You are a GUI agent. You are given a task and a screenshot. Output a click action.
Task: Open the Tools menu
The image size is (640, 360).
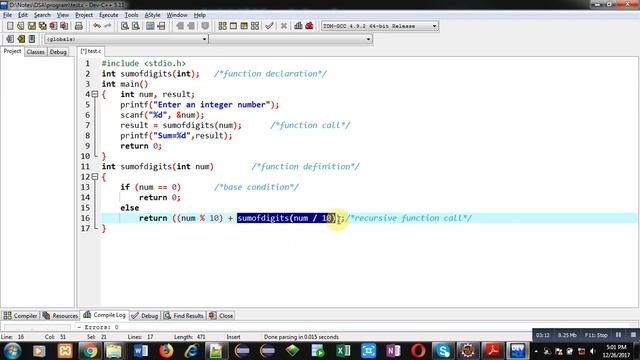click(131, 15)
